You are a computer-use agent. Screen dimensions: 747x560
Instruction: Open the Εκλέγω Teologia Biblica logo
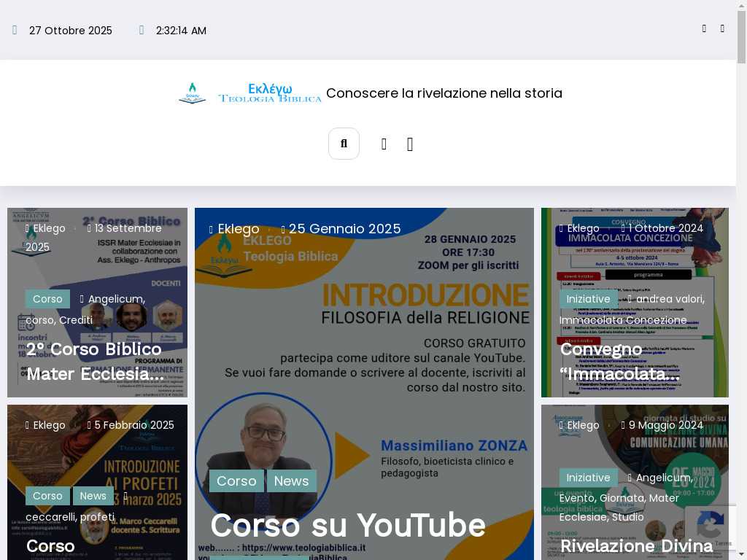[269, 93]
